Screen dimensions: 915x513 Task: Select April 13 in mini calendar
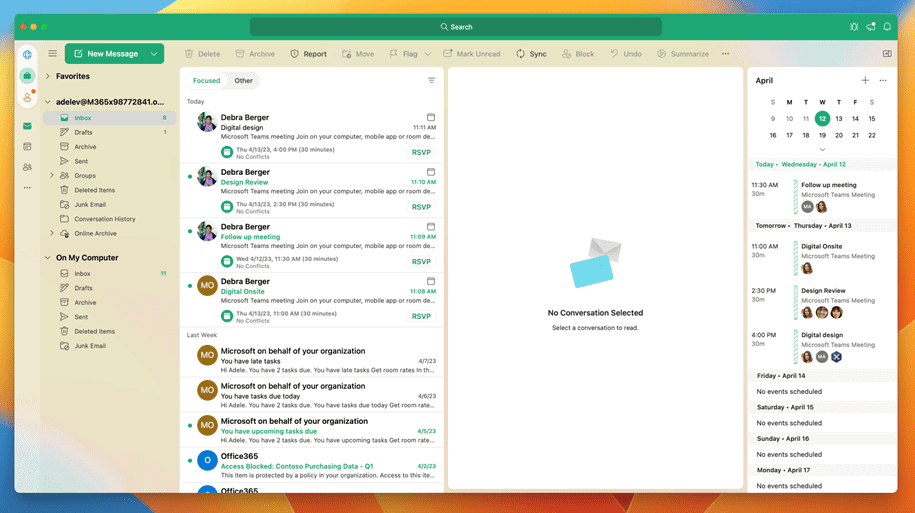(839, 118)
